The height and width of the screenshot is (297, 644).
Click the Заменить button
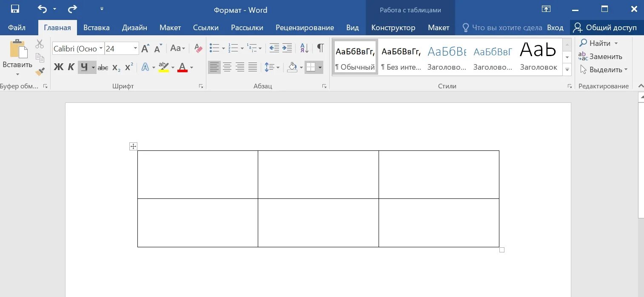(x=600, y=57)
